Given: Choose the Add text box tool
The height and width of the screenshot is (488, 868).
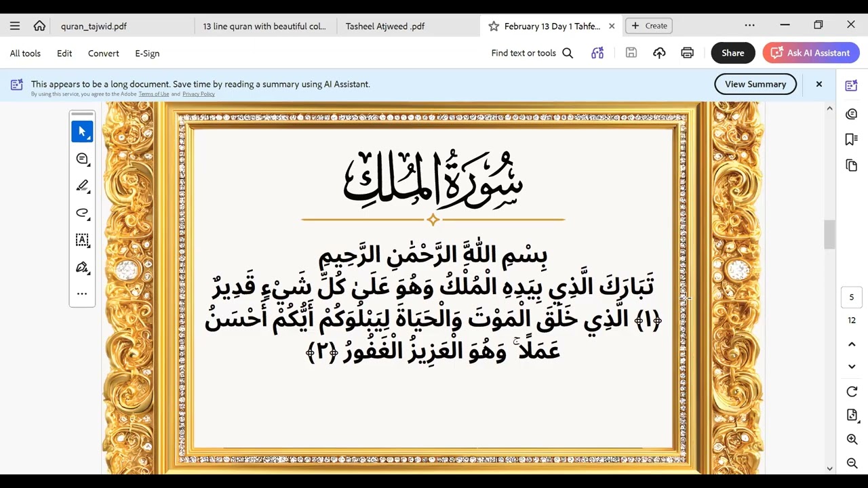Looking at the screenshot, I should click(82, 240).
